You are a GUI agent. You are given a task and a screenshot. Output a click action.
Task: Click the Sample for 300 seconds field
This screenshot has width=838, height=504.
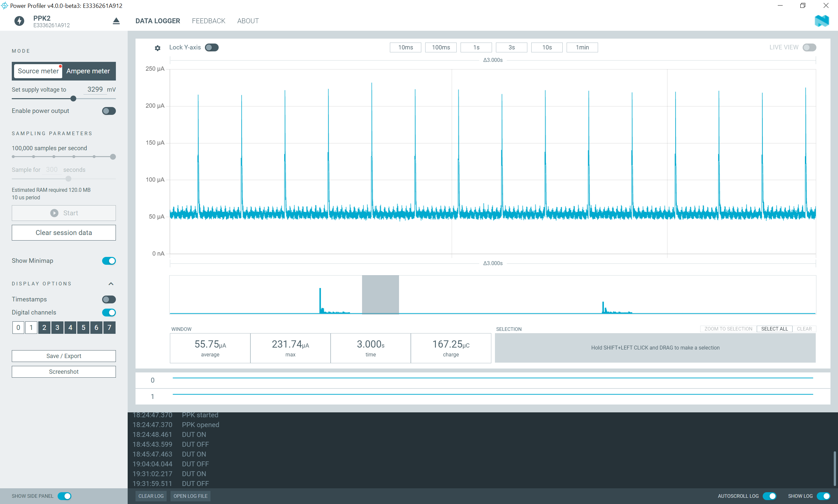[52, 170]
